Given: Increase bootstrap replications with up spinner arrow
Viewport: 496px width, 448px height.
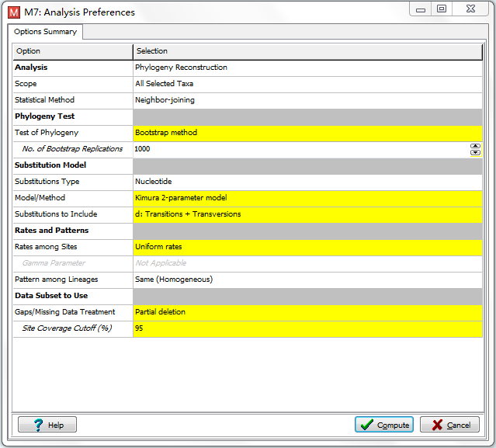Looking at the screenshot, I should click(x=475, y=146).
